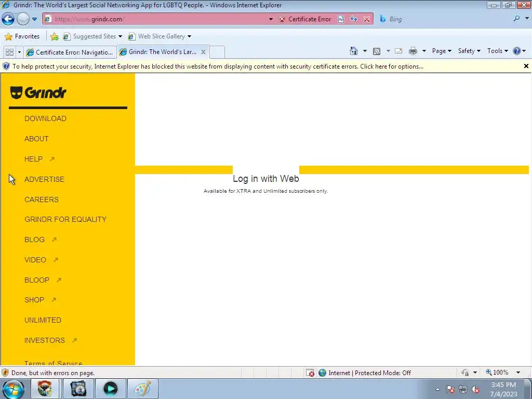
Task: Click the search magnifier icon
Action: point(516,19)
